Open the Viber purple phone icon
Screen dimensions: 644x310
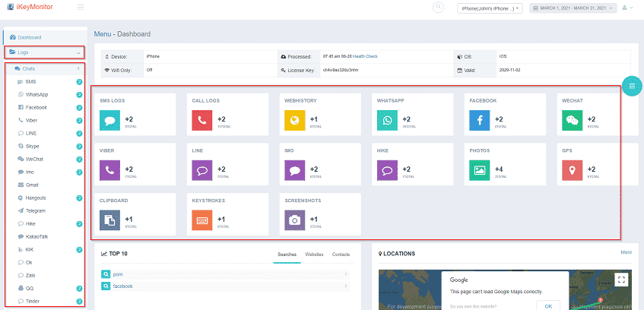tap(109, 170)
